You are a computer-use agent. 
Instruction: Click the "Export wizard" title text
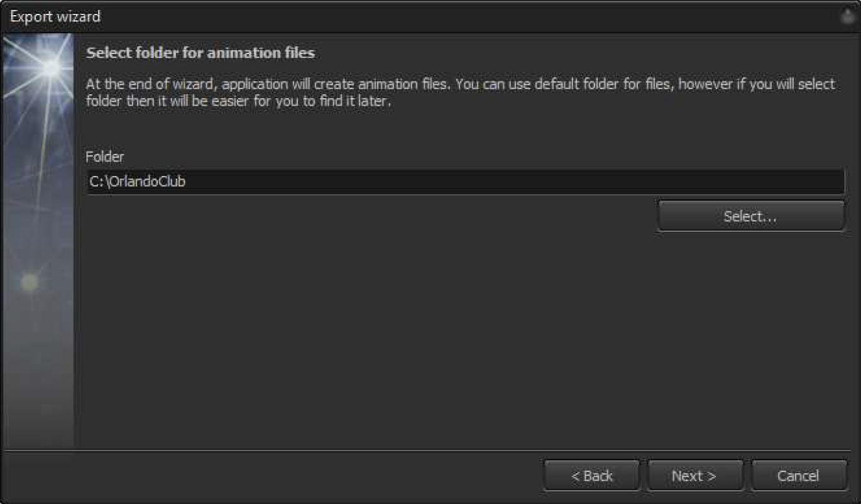click(x=55, y=16)
